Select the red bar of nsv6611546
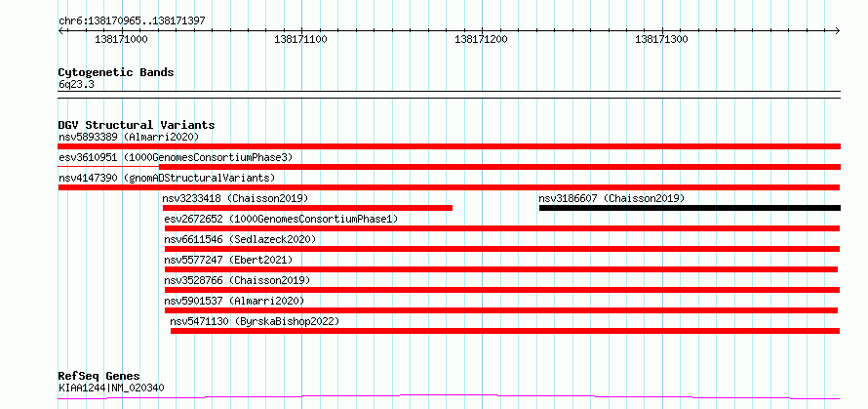 coord(502,249)
